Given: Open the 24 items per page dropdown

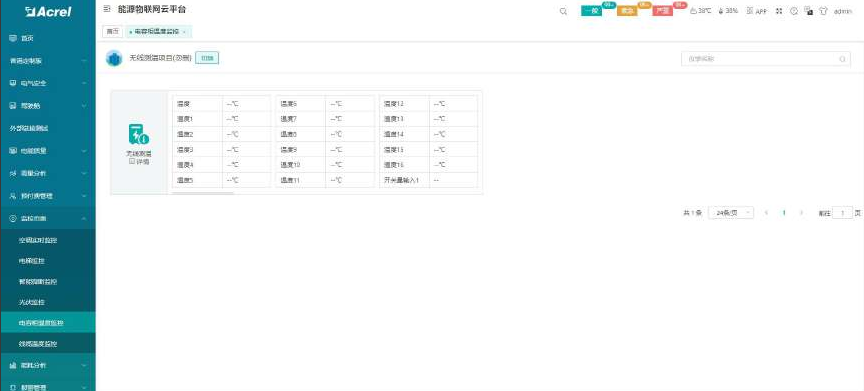Looking at the screenshot, I should point(731,213).
